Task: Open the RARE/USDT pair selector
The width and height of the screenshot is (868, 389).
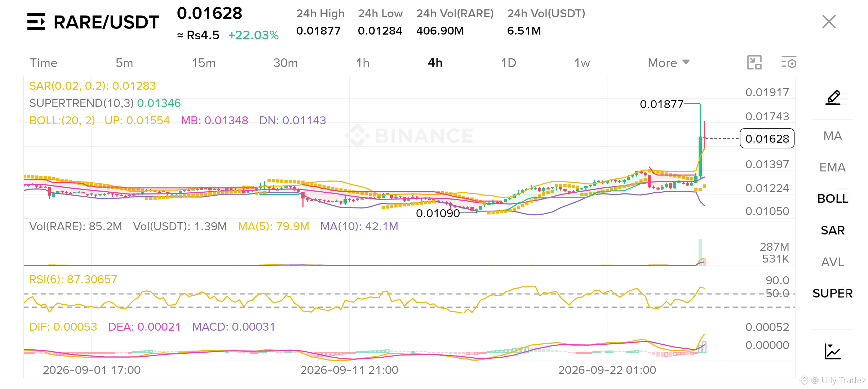Action: [x=106, y=22]
